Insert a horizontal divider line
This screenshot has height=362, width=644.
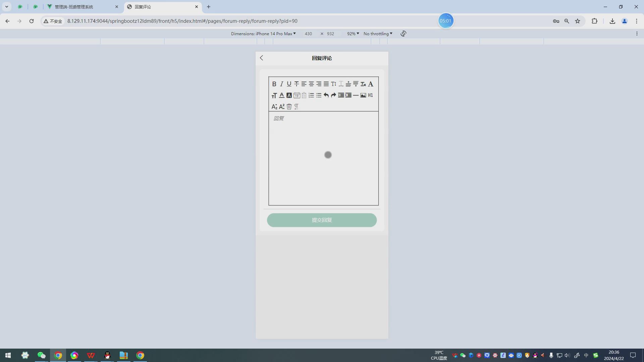pos(356,95)
